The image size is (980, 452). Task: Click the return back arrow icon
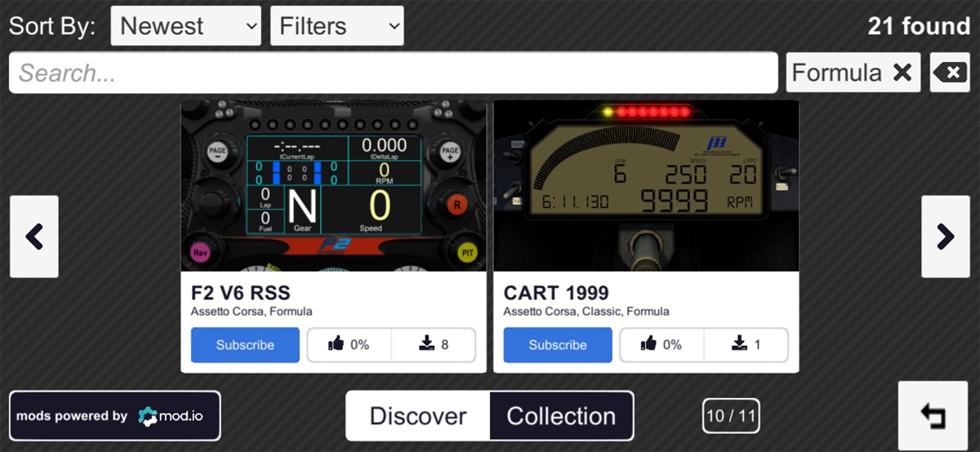[932, 416]
